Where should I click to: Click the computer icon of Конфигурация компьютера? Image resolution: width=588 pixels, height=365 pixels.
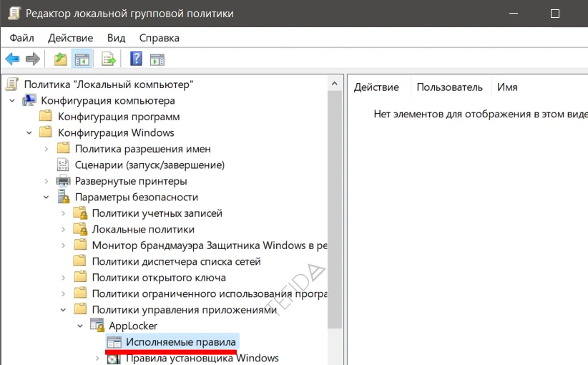[x=29, y=100]
